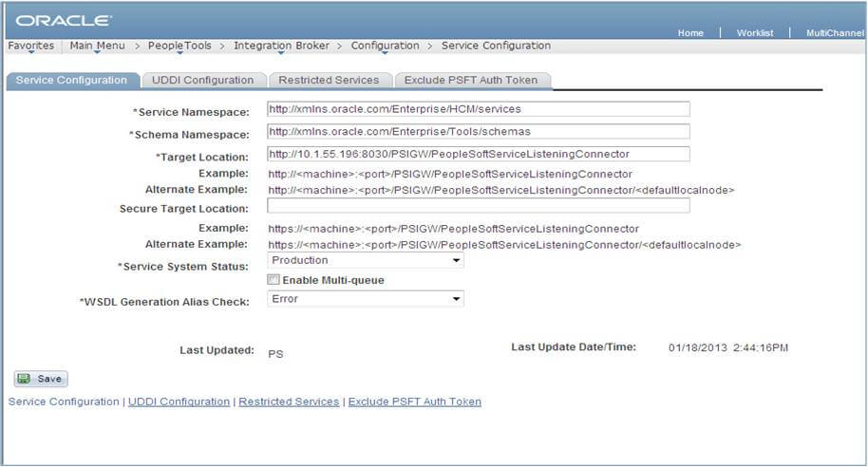Image resolution: width=868 pixels, height=467 pixels.
Task: Open the MultiChannel header link
Action: point(835,33)
